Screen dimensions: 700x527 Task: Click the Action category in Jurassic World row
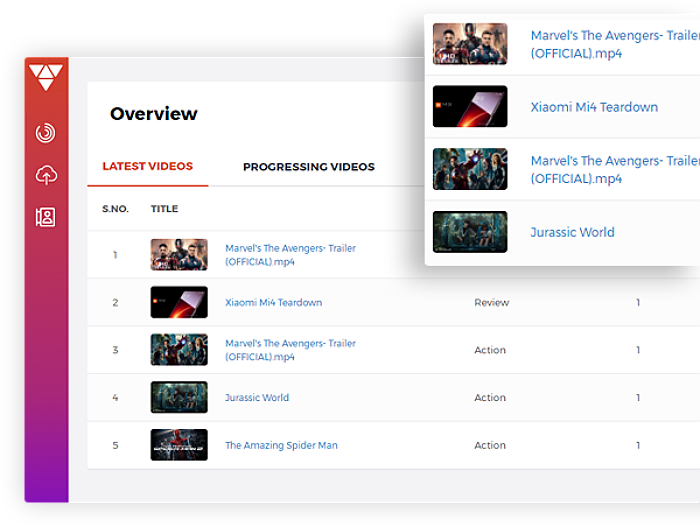point(490,397)
